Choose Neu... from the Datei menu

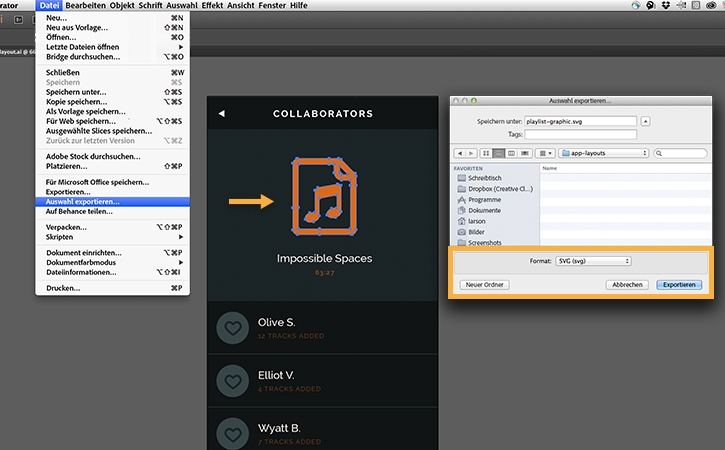click(112, 18)
